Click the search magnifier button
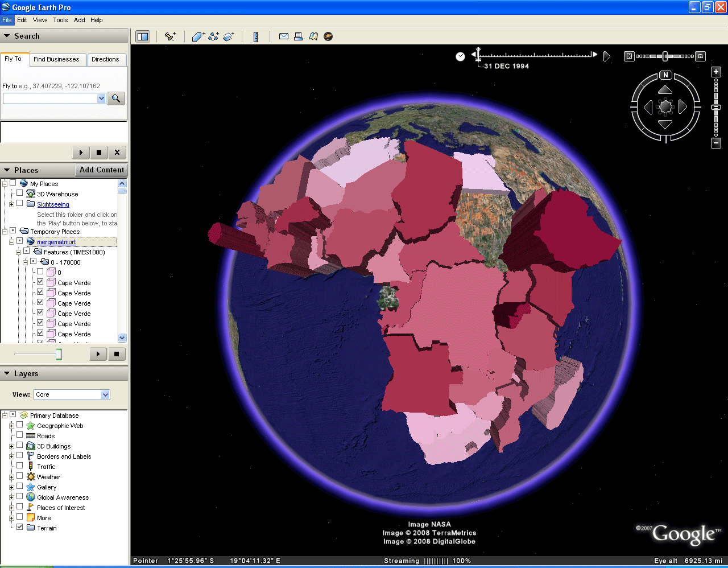This screenshot has height=568, width=728. [116, 98]
